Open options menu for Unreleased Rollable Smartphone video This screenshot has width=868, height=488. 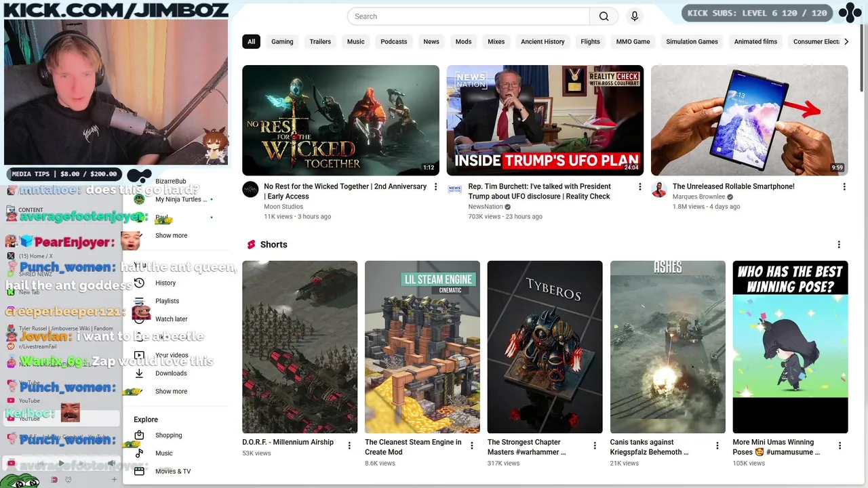pyautogui.click(x=844, y=186)
